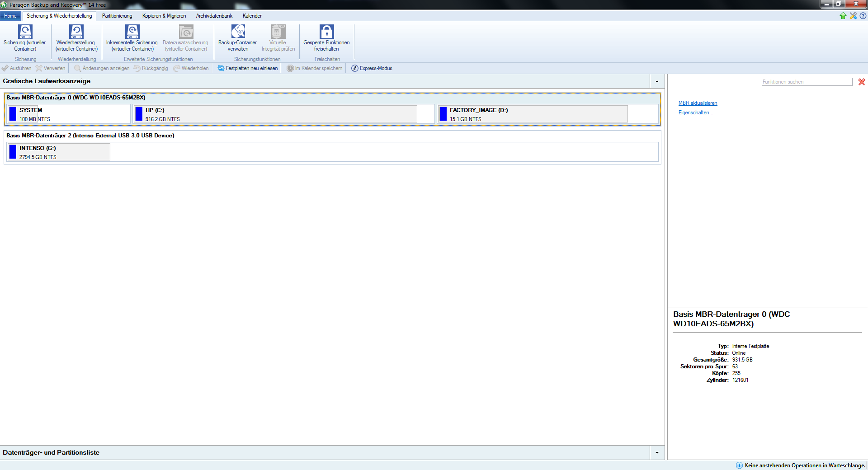Click the info icon in status bar
Viewport: 868px width, 470px height.
click(x=739, y=465)
